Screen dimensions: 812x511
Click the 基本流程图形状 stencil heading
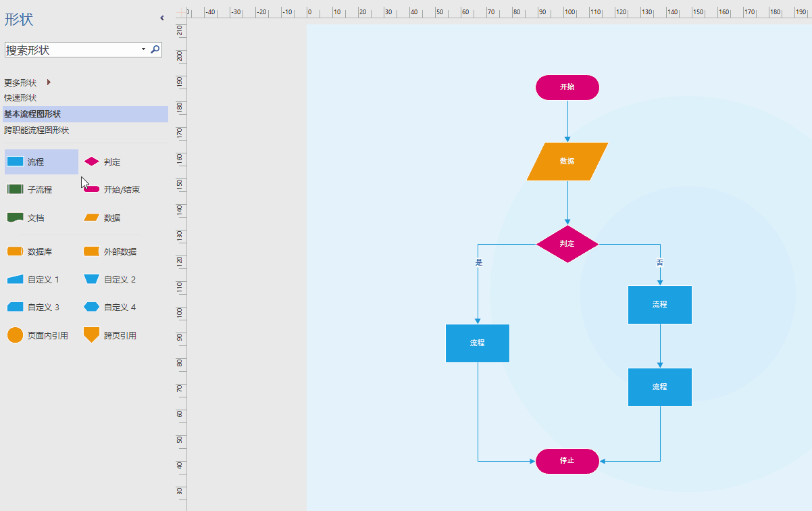click(x=32, y=114)
